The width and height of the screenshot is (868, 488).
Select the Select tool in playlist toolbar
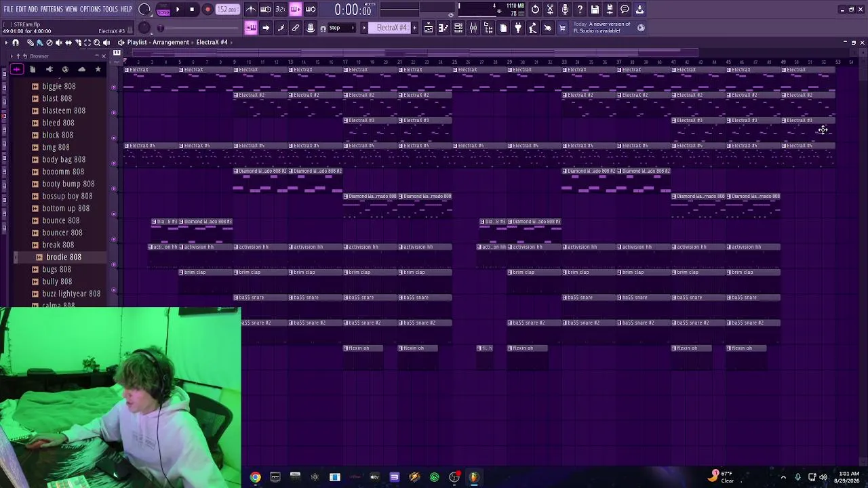(87, 43)
